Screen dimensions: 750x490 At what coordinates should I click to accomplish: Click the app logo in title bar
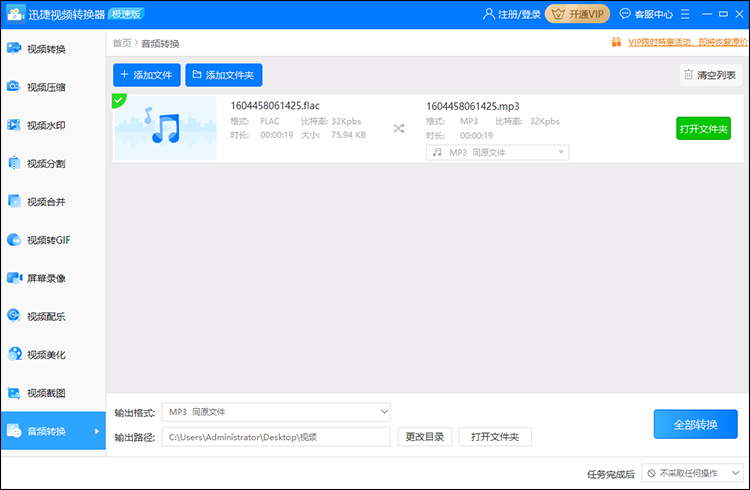click(x=15, y=14)
